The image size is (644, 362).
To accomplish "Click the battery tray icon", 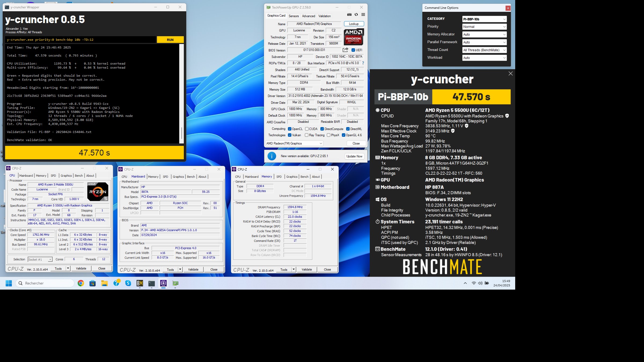I will pyautogui.click(x=487, y=283).
